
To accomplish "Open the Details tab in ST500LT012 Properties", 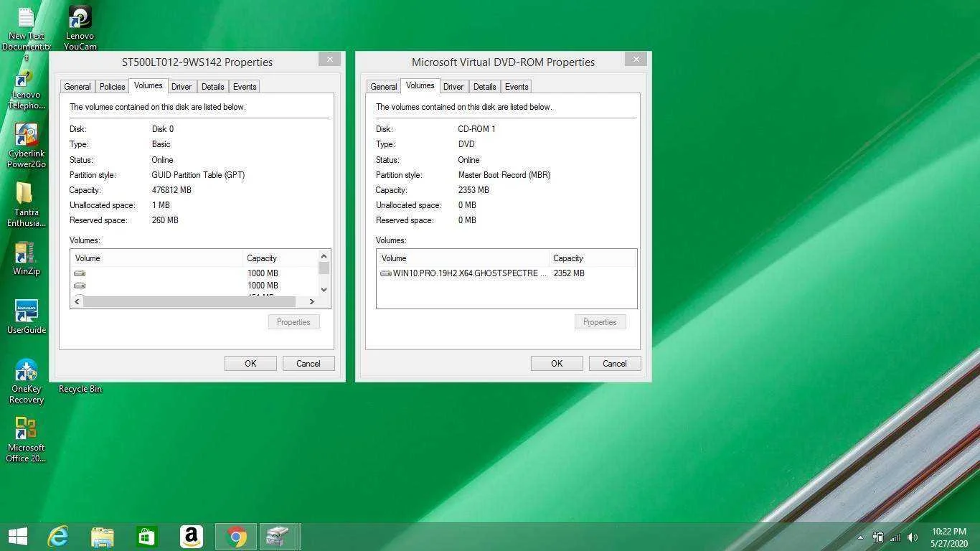I will click(x=213, y=87).
